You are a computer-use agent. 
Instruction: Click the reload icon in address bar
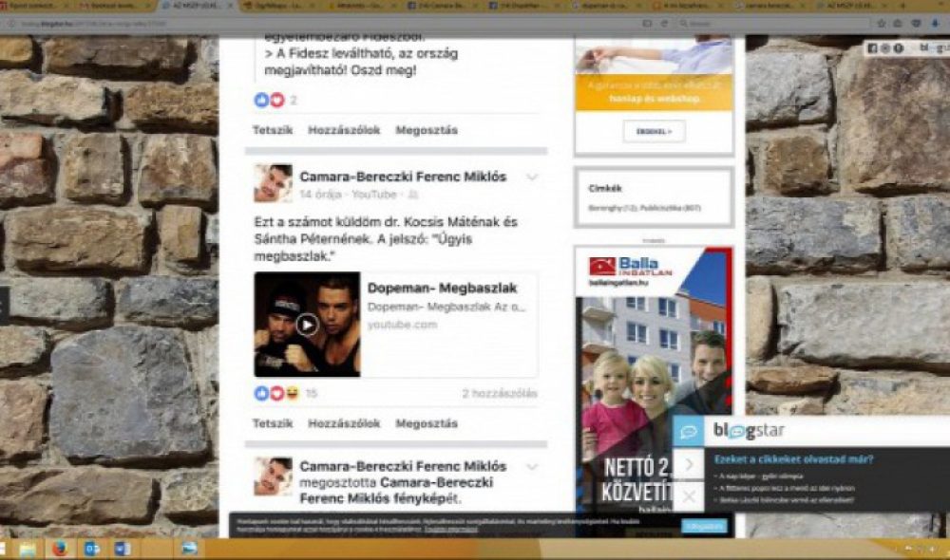[x=664, y=23]
